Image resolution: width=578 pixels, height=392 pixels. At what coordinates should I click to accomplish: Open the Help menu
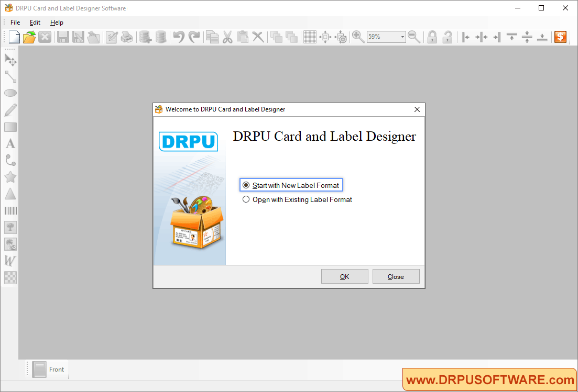57,23
